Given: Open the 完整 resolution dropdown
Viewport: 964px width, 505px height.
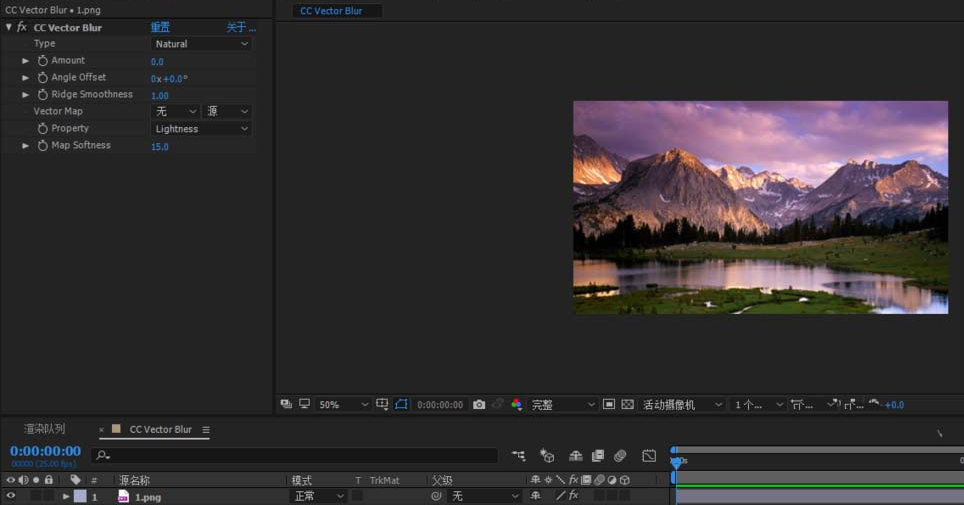Looking at the screenshot, I should pyautogui.click(x=563, y=404).
